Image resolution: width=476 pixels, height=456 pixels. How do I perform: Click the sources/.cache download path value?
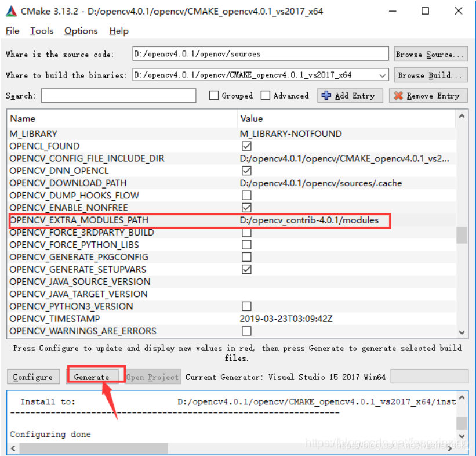[321, 183]
